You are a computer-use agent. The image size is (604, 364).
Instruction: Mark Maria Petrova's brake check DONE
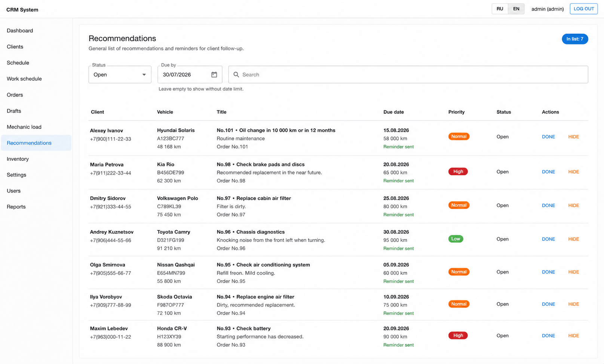point(548,172)
